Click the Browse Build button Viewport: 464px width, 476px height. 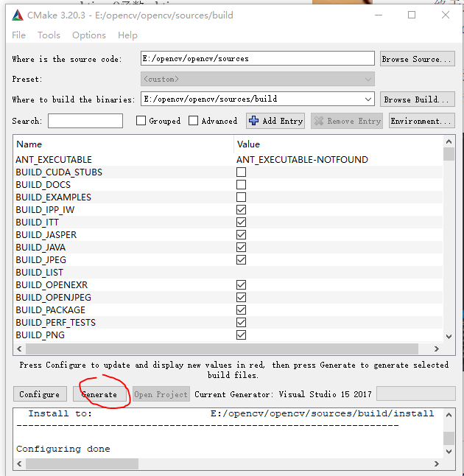(418, 99)
